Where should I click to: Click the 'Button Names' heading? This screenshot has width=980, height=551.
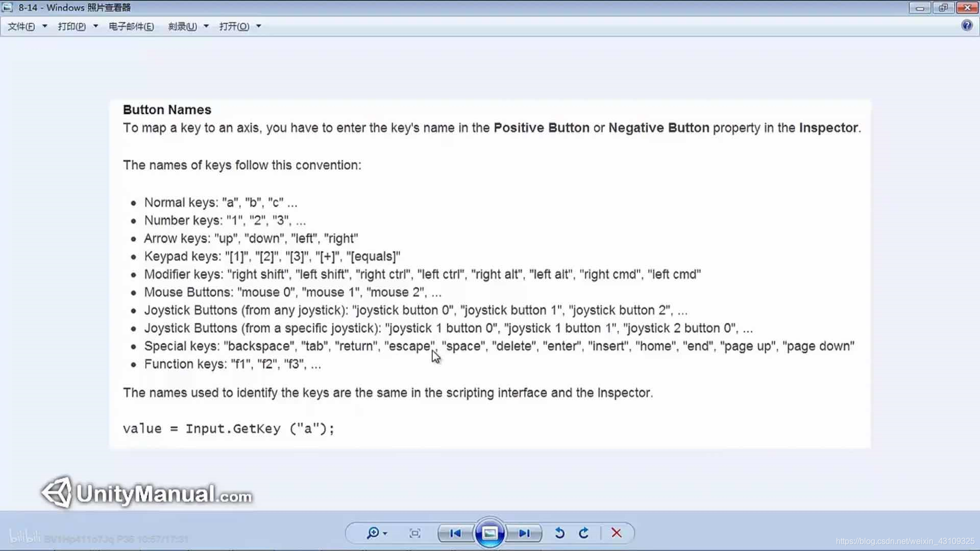[x=167, y=110]
